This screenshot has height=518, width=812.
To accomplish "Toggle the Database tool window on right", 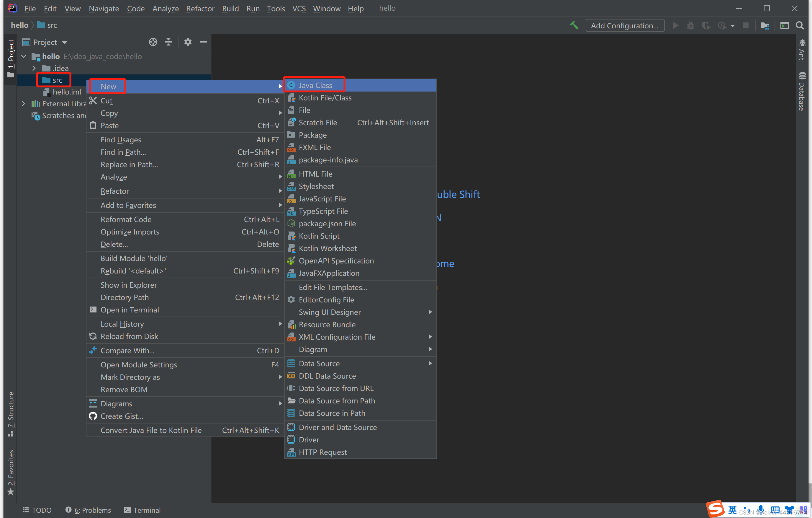I will pyautogui.click(x=802, y=91).
